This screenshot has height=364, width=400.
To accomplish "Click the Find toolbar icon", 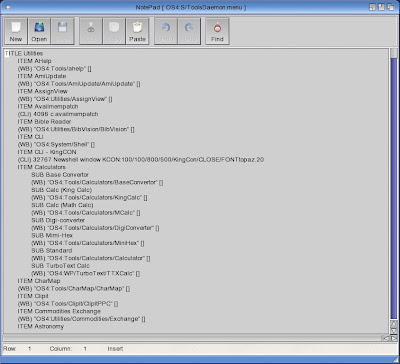I will tap(217, 31).
